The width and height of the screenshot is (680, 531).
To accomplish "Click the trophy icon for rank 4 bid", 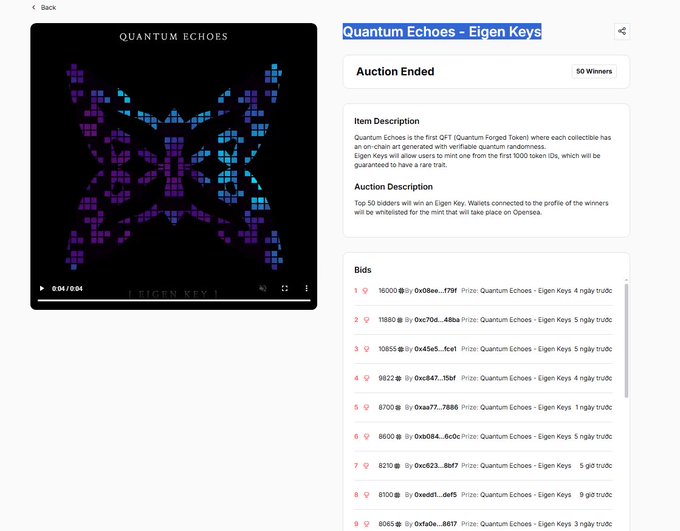I will click(366, 378).
